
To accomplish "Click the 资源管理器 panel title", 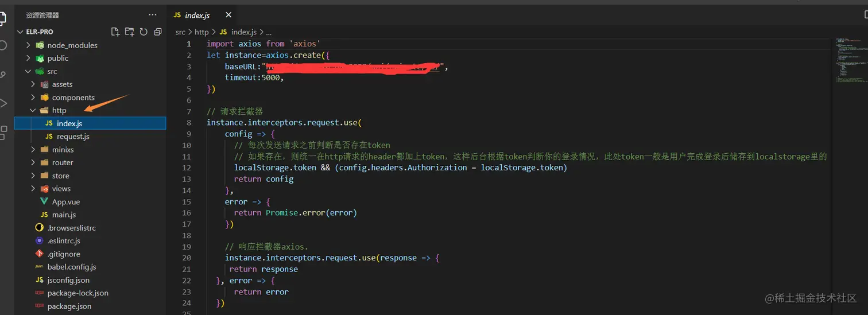I will pos(42,15).
